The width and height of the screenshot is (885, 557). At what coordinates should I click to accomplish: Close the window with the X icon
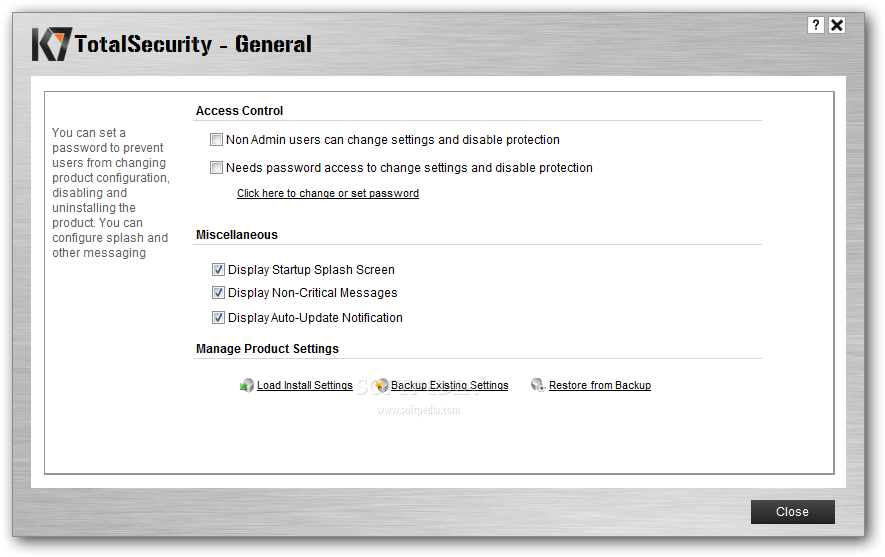tap(837, 25)
